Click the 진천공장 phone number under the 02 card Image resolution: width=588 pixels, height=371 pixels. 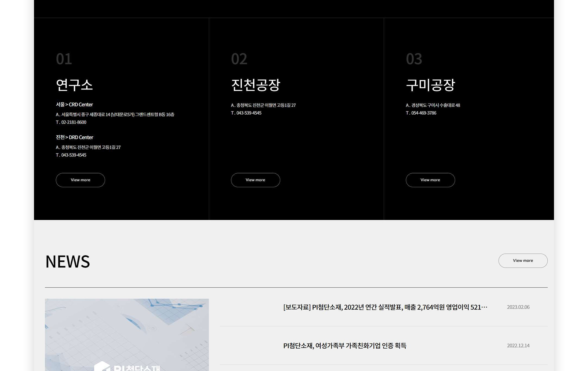tap(248, 113)
